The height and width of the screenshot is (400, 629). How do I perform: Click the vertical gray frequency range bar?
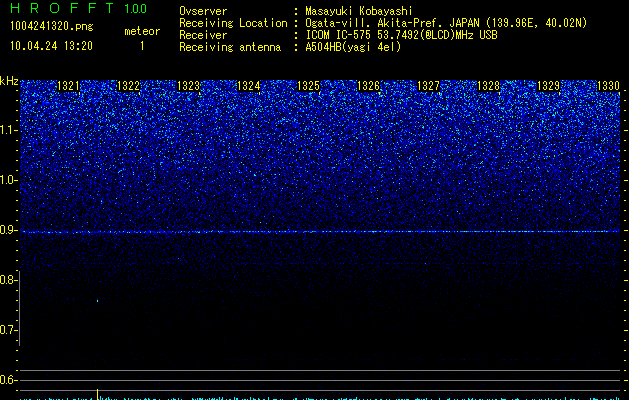coord(20,308)
